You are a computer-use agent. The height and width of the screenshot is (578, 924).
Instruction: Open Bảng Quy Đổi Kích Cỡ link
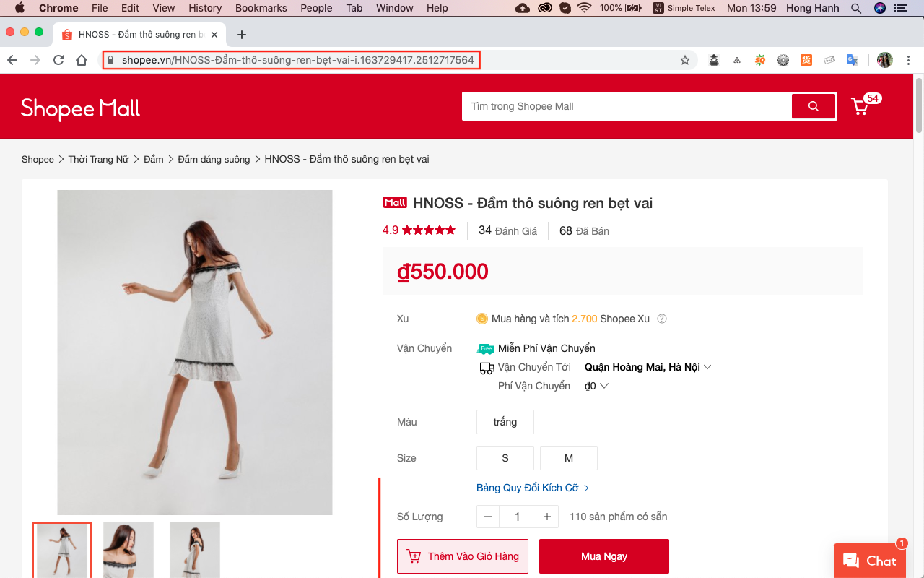point(533,488)
